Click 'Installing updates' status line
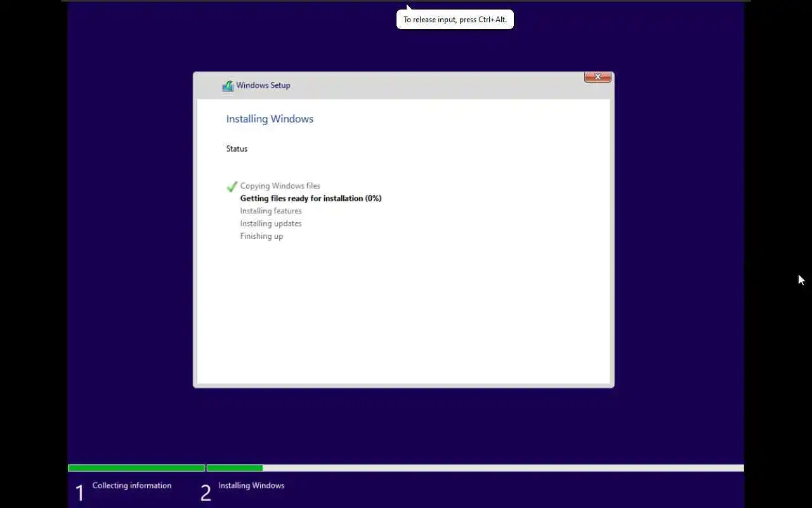The width and height of the screenshot is (812, 508). tap(271, 224)
